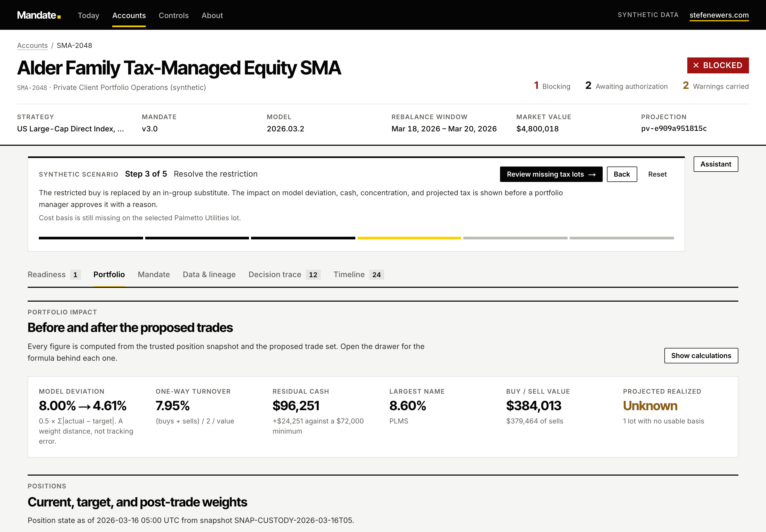Image resolution: width=766 pixels, height=532 pixels.
Task: Switch to the Readiness tab
Action: (54, 274)
